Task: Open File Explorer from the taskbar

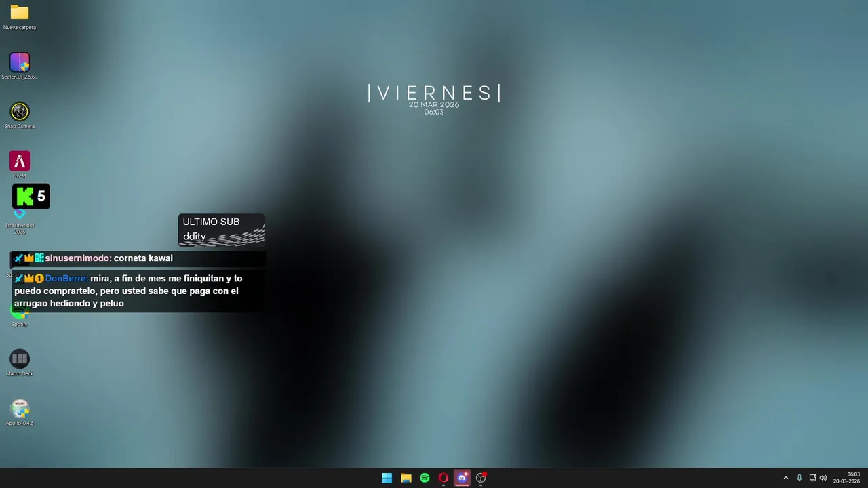Action: tap(406, 478)
